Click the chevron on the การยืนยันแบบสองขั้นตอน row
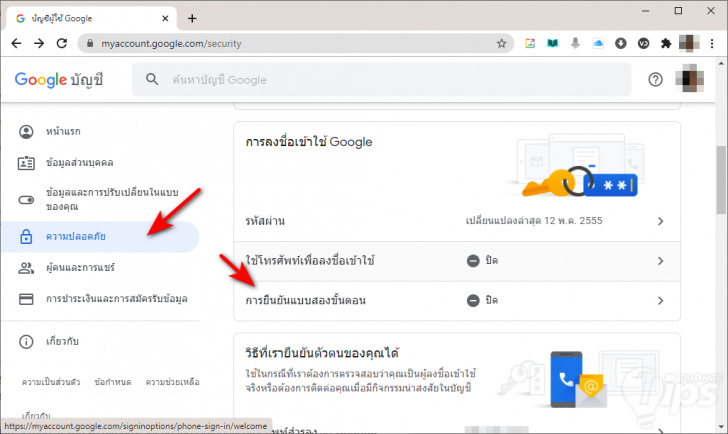 coord(660,301)
